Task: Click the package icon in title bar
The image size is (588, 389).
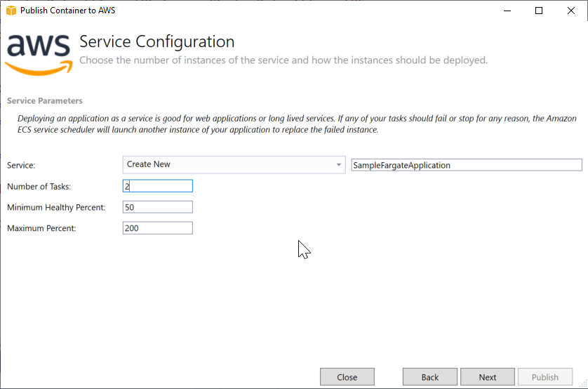Action: pyautogui.click(x=11, y=11)
